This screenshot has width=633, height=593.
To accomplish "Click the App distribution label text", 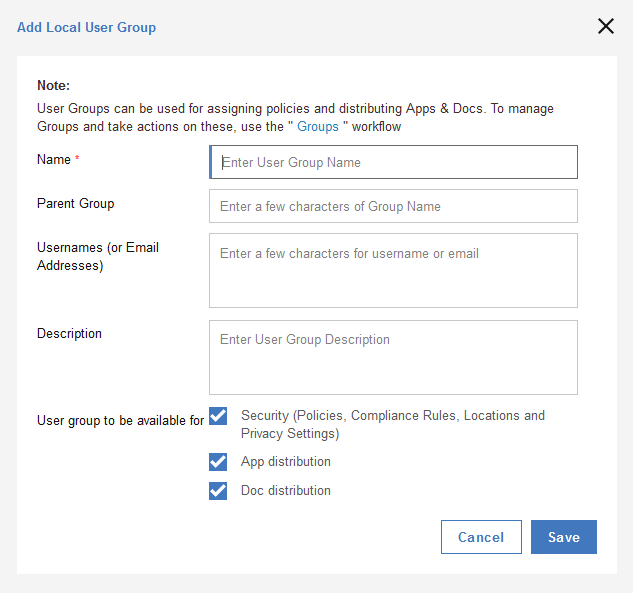I will pos(286,461).
